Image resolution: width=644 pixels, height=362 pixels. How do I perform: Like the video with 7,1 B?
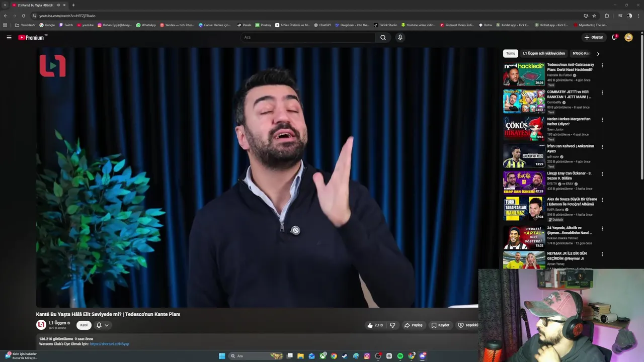(375, 325)
